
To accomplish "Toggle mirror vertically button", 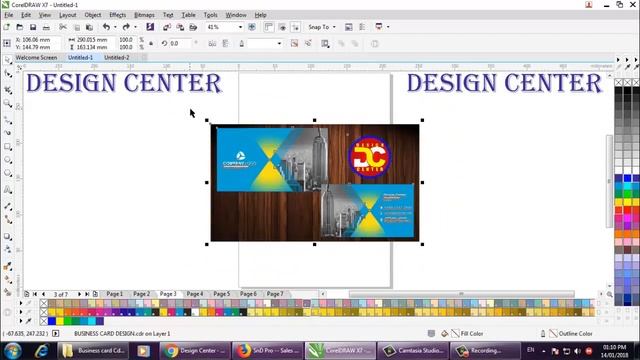I will click(x=225, y=43).
